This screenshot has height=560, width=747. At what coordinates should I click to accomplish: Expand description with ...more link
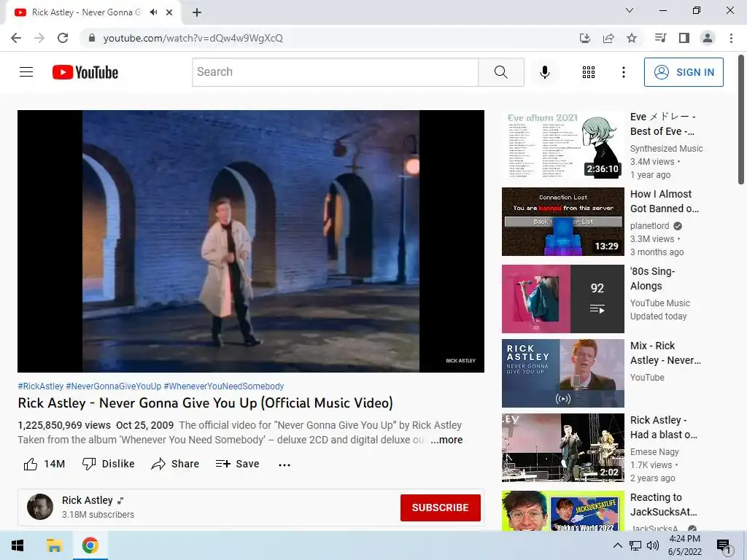point(446,440)
